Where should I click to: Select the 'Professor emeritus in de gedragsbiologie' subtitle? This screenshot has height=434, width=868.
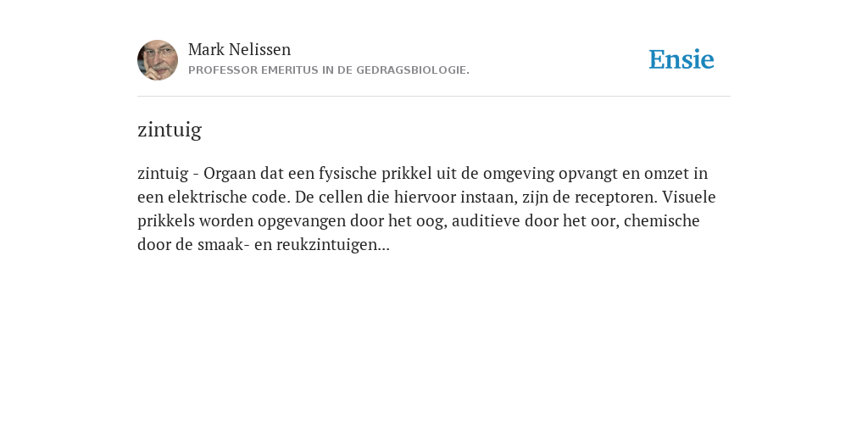pyautogui.click(x=329, y=70)
